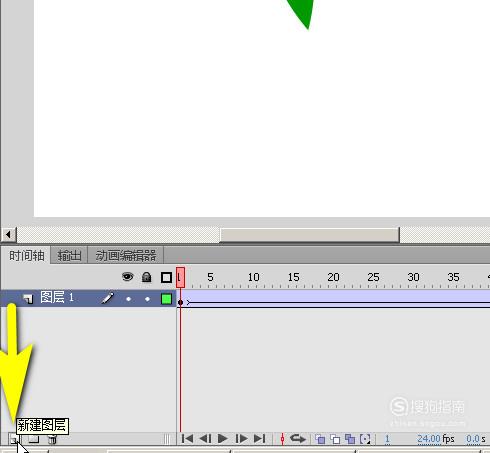Click the outline square icon for all layers
Viewport: 490px width, 453px height.
(166, 277)
